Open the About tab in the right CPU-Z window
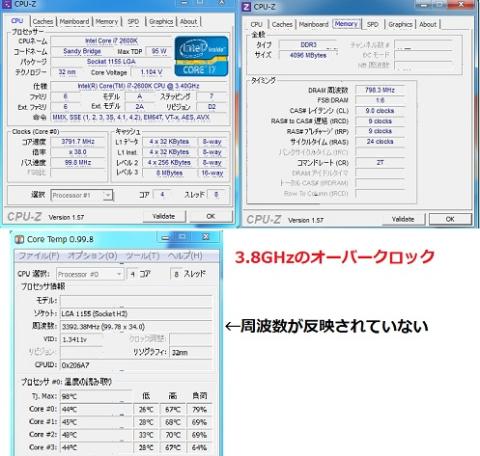The image size is (480, 456). tap(428, 24)
